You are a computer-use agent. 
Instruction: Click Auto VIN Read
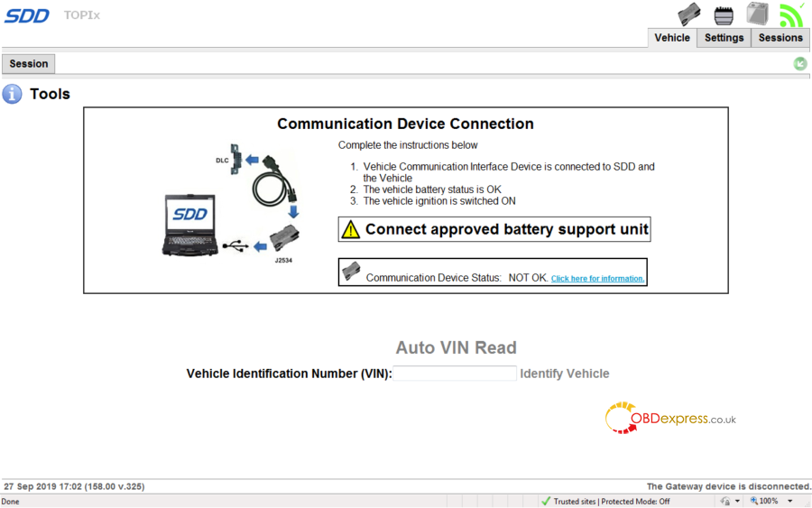point(457,347)
